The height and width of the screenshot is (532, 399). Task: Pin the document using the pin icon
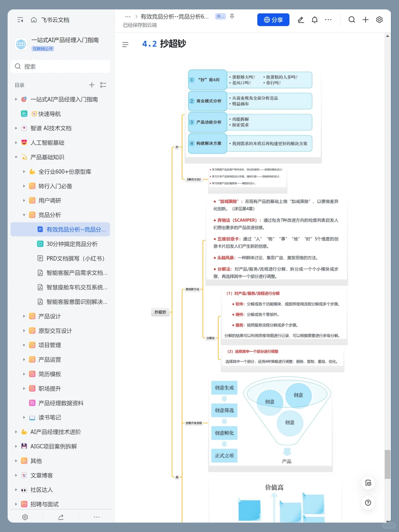[x=232, y=16]
